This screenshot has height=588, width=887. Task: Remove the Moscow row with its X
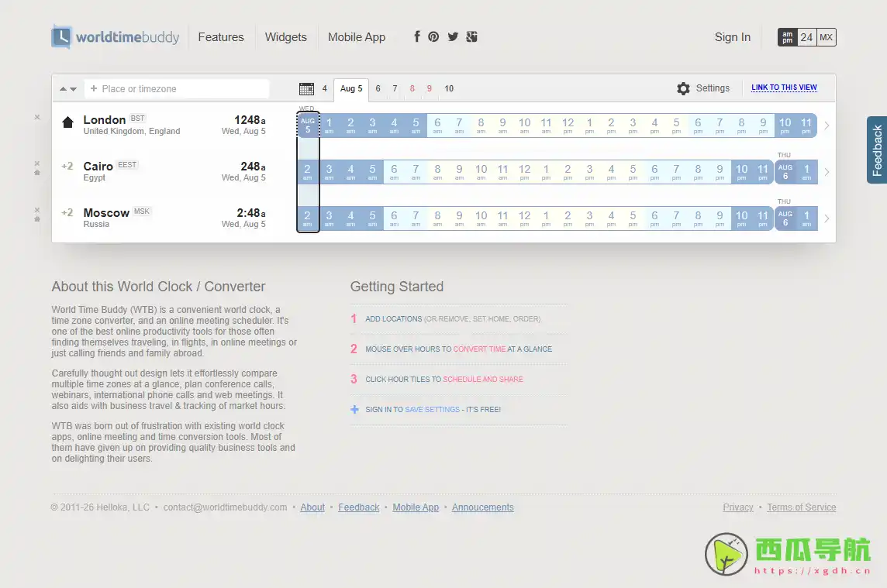click(x=37, y=210)
